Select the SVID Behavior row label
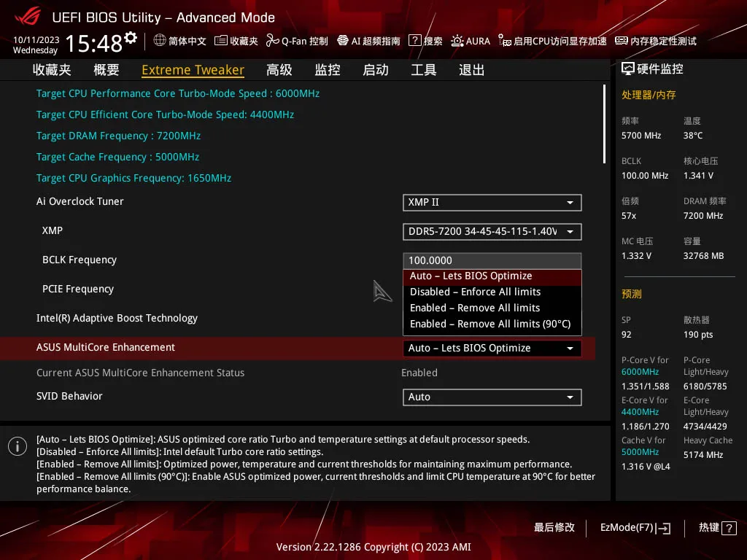Image resolution: width=747 pixels, height=560 pixels. pos(69,396)
